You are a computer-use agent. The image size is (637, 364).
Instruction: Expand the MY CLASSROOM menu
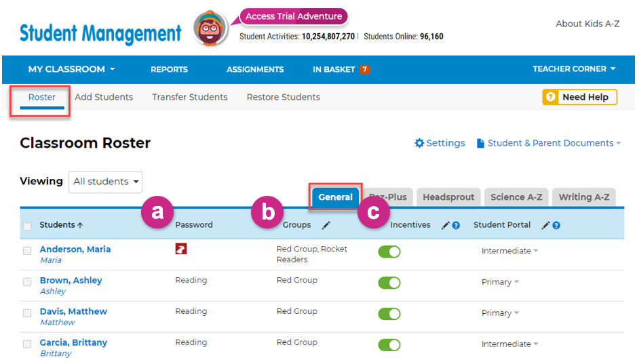point(71,69)
